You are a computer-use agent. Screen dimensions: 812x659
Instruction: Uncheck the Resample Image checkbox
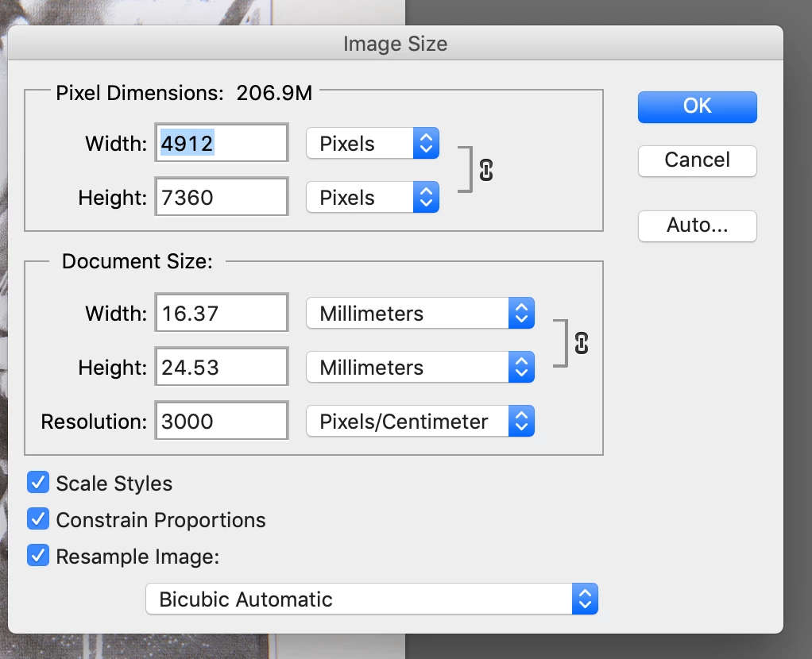38,556
